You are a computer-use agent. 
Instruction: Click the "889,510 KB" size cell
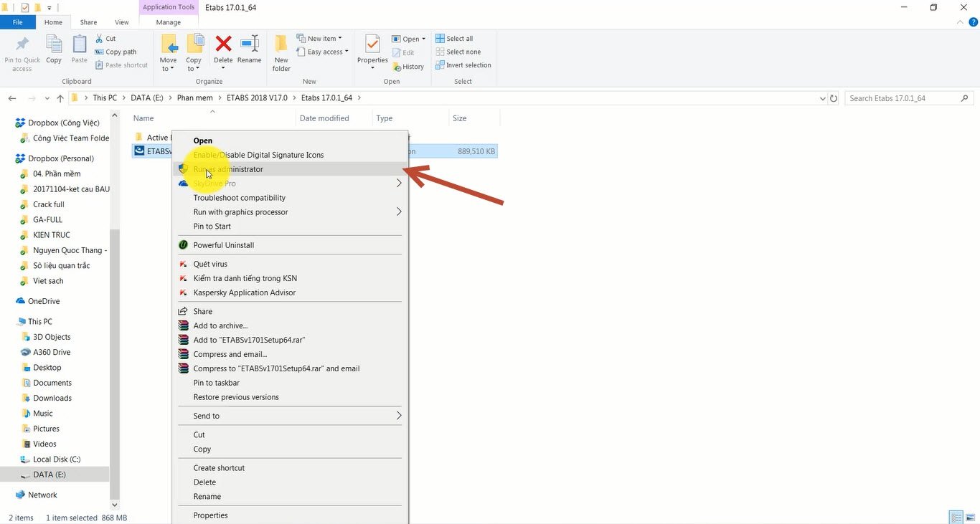(x=476, y=152)
